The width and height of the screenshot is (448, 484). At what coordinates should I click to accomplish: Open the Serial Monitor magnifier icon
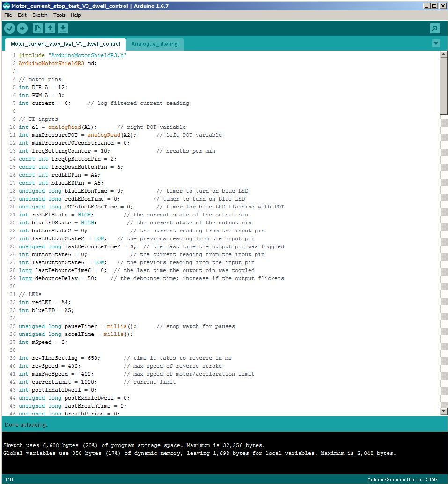click(434, 28)
